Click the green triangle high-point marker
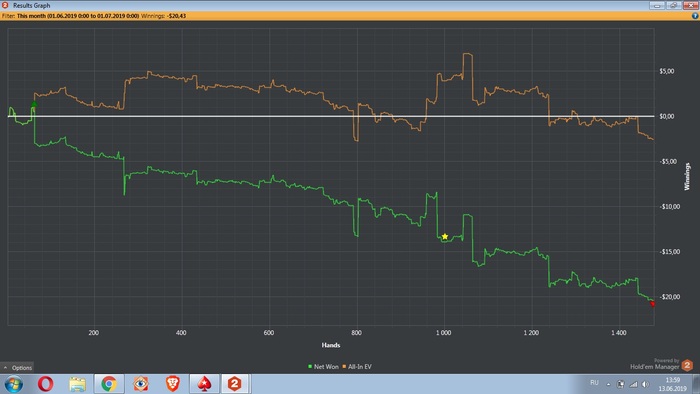700x394 pixels. pos(34,104)
